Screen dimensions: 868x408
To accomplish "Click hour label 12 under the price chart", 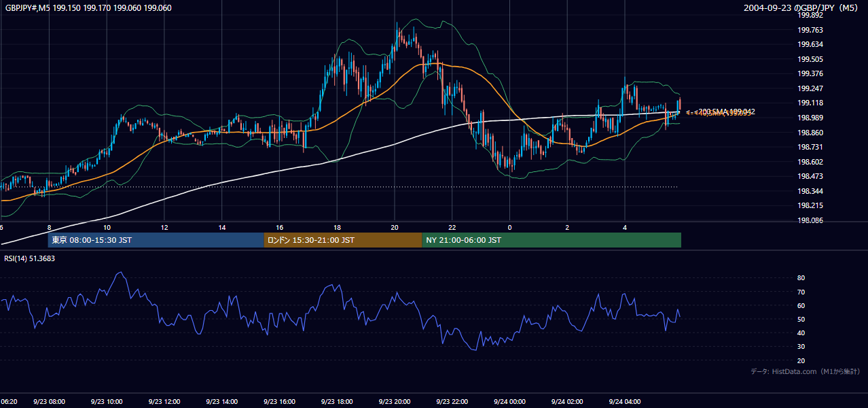I will point(164,227).
